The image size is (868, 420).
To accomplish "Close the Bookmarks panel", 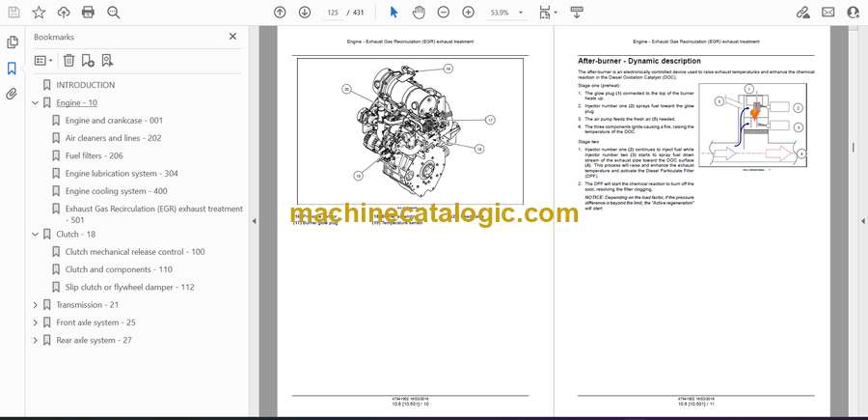I will click(232, 36).
